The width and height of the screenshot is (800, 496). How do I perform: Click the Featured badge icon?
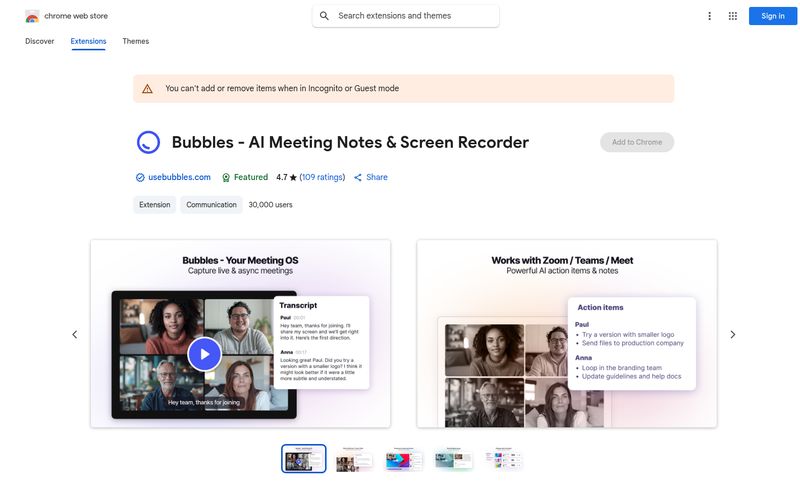coord(226,178)
